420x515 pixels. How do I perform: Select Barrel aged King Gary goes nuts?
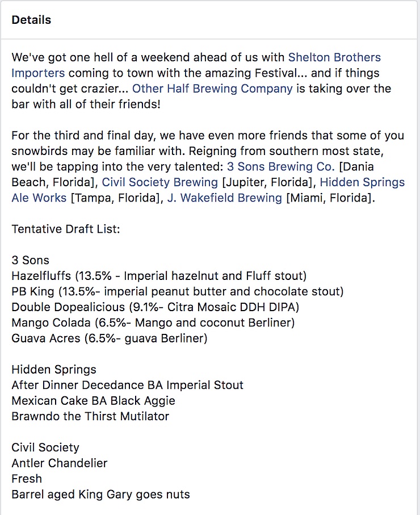click(x=101, y=495)
